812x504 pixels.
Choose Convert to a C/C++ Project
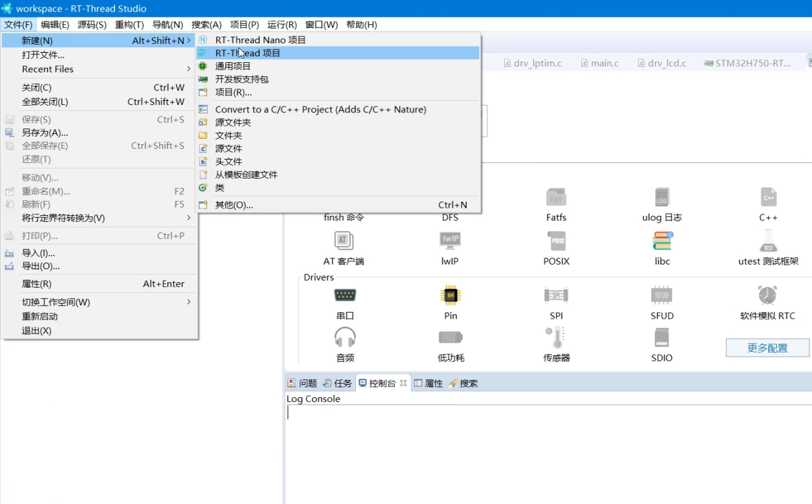click(338, 110)
